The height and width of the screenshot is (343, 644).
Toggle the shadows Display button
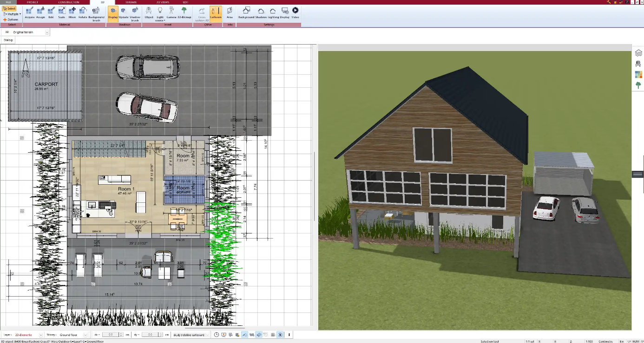(x=113, y=13)
